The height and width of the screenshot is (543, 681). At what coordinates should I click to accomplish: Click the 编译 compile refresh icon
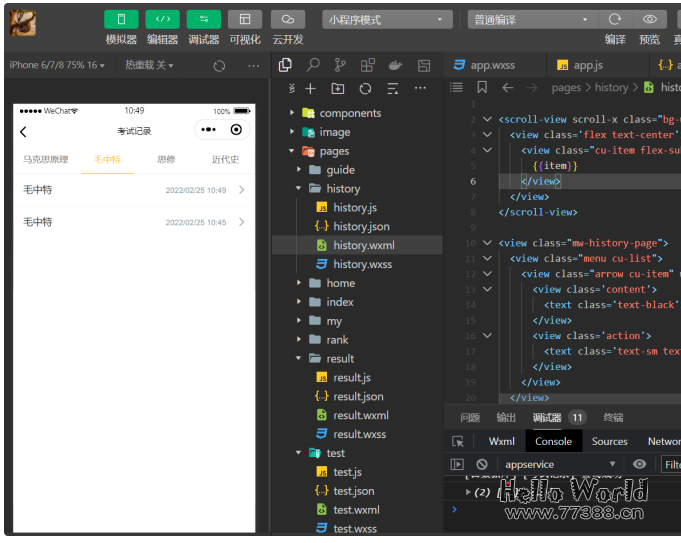pyautogui.click(x=615, y=19)
